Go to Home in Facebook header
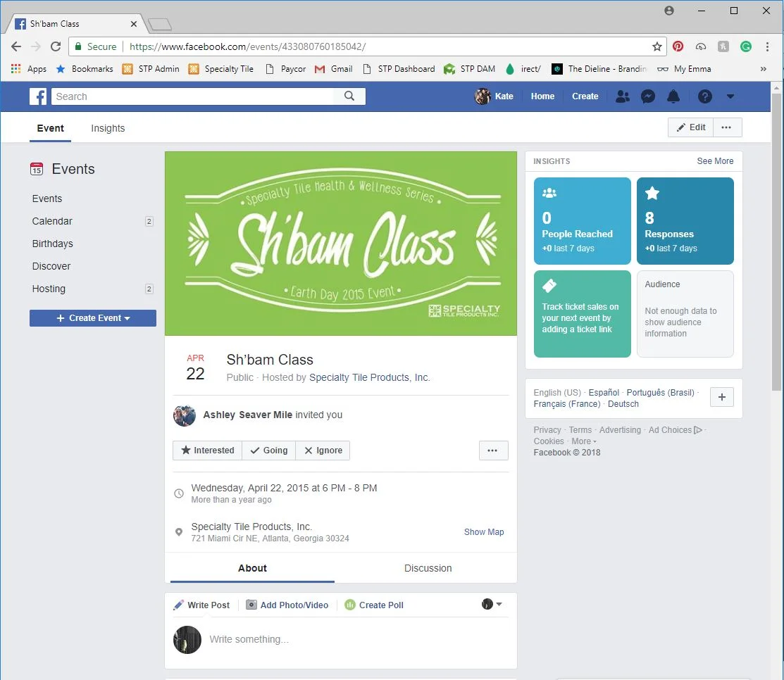 [x=542, y=96]
